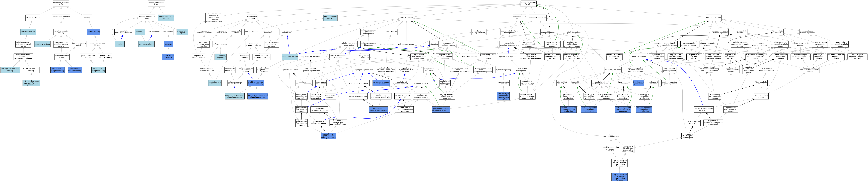The width and height of the screenshot is (868, 182).
Task: Click the molecular_function Il1rap root node
Action: click(x=61, y=4)
